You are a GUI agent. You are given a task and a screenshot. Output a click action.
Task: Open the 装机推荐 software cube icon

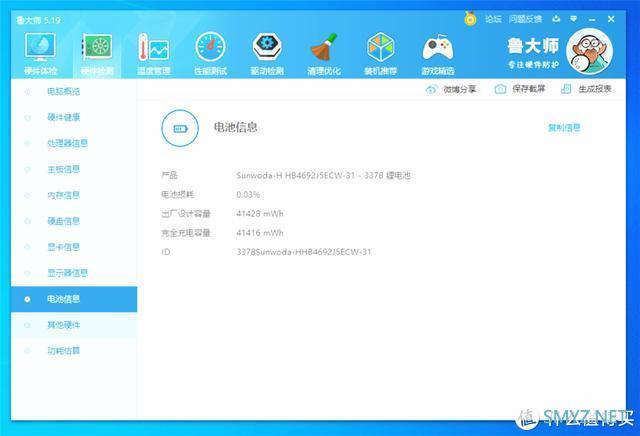click(x=380, y=54)
